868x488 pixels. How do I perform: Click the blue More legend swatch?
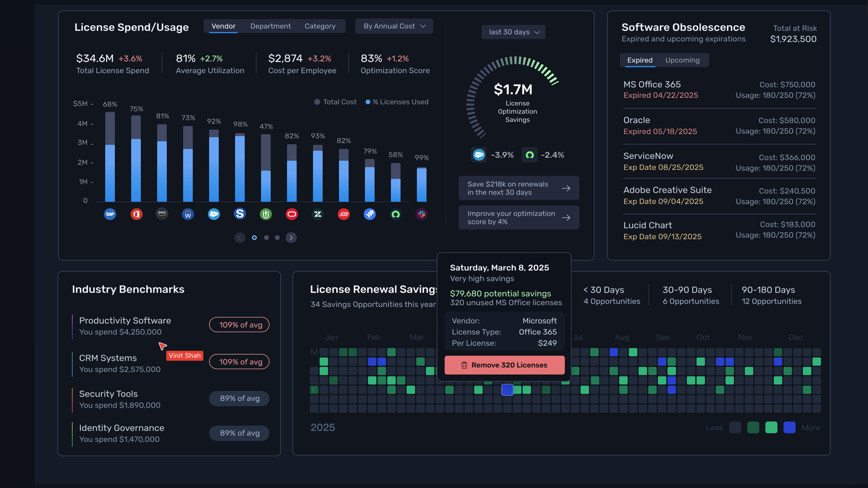[x=790, y=427]
